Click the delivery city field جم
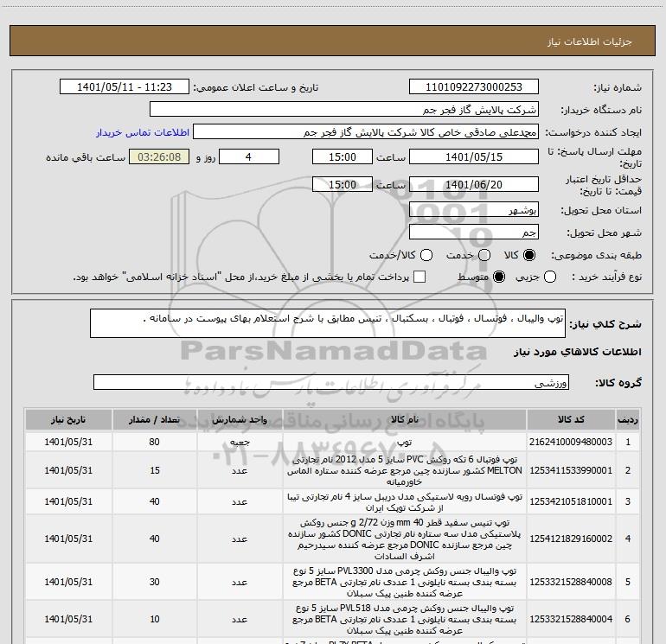Viewport: 666px width, 644px height. [x=474, y=233]
